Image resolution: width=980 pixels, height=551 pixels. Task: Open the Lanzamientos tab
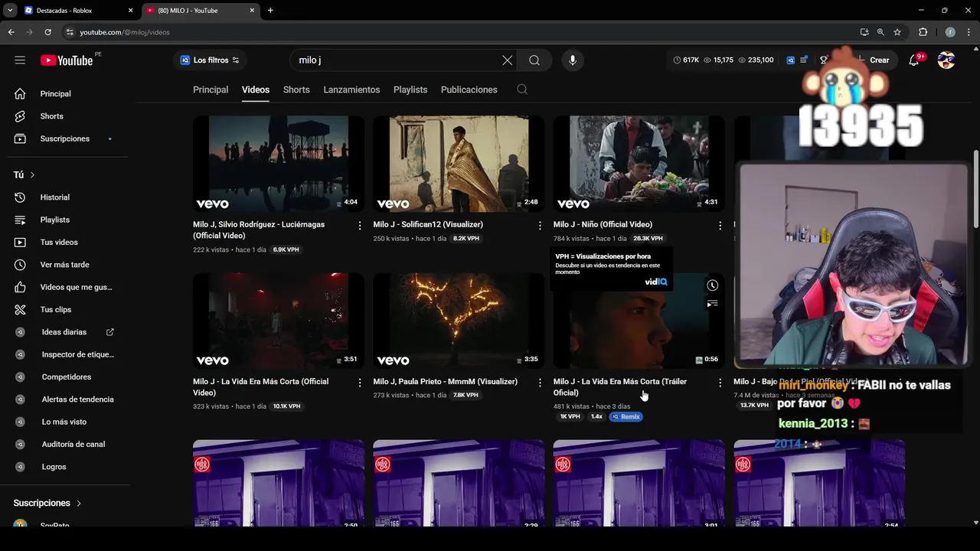click(x=351, y=90)
